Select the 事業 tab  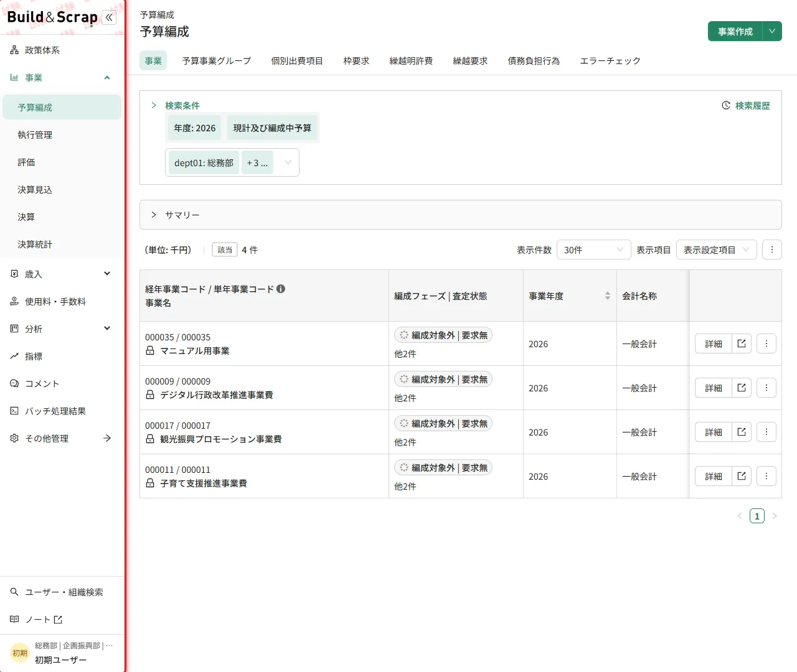tap(153, 60)
